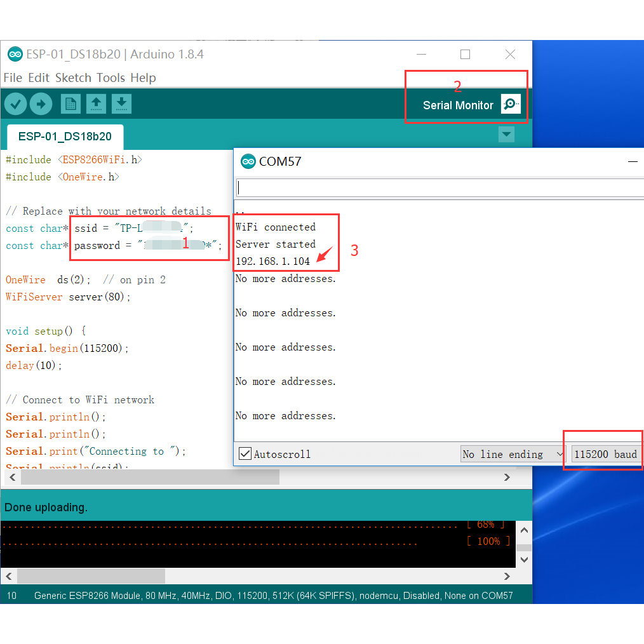This screenshot has height=644, width=644.
Task: Open the Serial Monitor magnifier icon
Action: (511, 104)
